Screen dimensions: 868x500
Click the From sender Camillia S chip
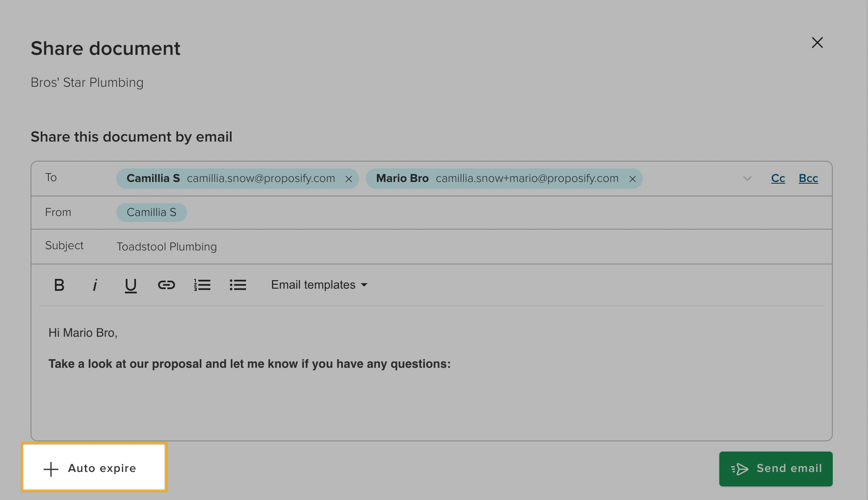[x=151, y=212]
